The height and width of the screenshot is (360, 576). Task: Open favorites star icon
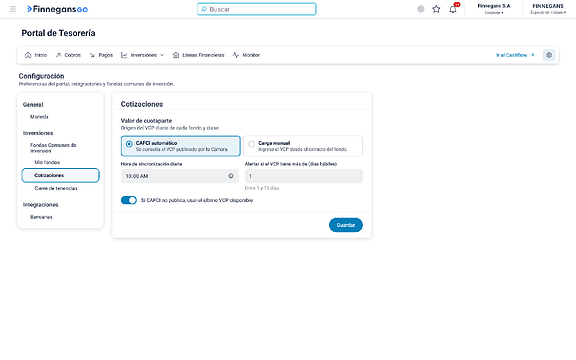tap(436, 9)
